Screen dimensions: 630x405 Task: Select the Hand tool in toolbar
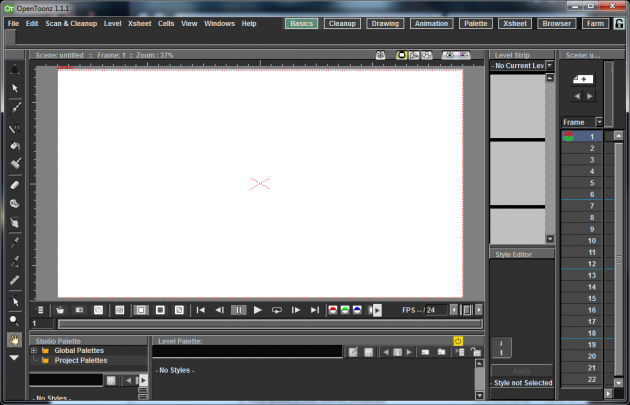(14, 340)
